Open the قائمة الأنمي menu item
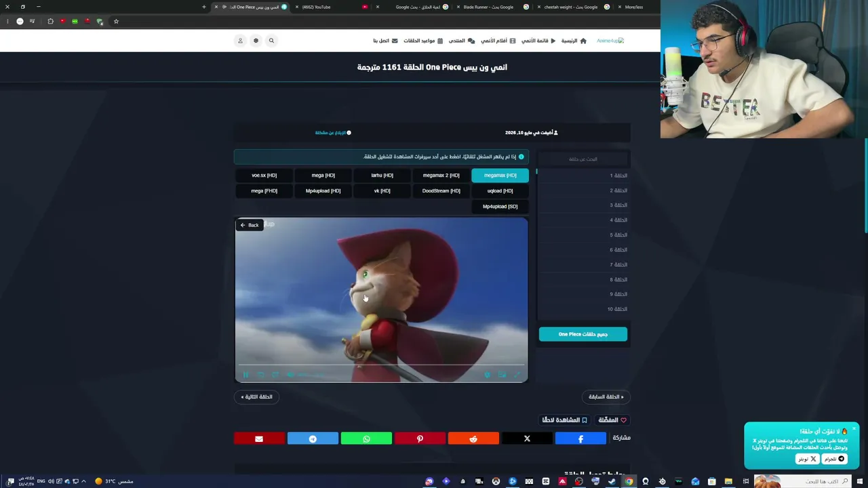This screenshot has height=488, width=868. coord(538,41)
